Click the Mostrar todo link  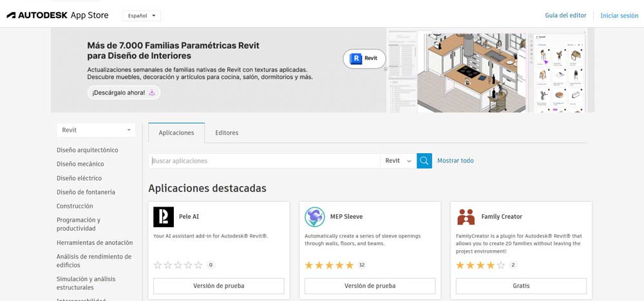[455, 161]
